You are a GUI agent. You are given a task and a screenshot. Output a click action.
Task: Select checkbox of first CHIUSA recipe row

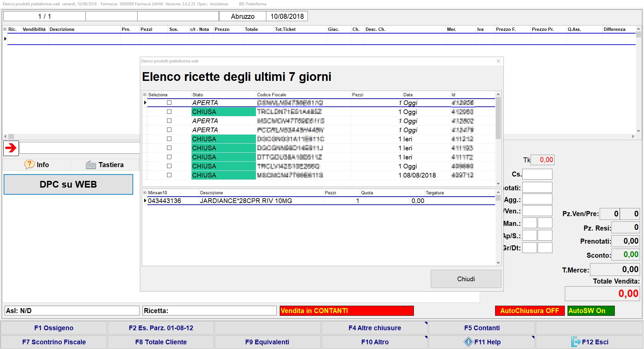[x=169, y=112]
